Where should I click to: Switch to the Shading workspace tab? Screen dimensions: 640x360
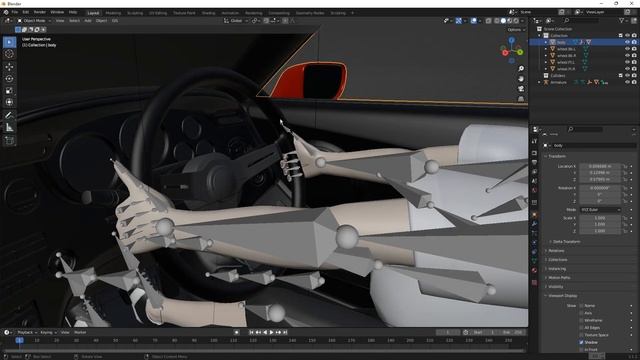point(208,13)
